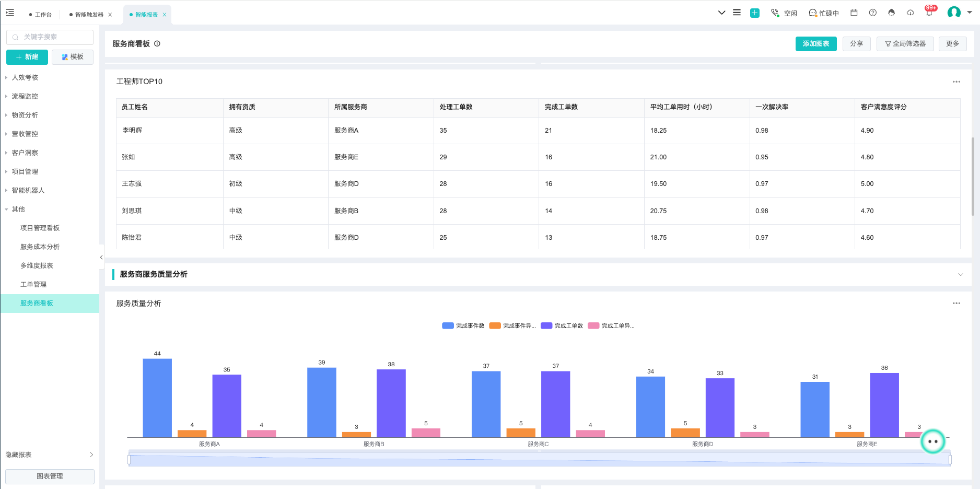Open 项目管理看板 report

[40, 228]
